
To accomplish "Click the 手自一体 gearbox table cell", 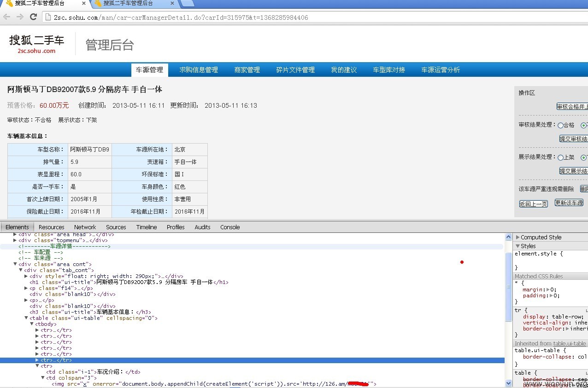I will click(x=190, y=162).
